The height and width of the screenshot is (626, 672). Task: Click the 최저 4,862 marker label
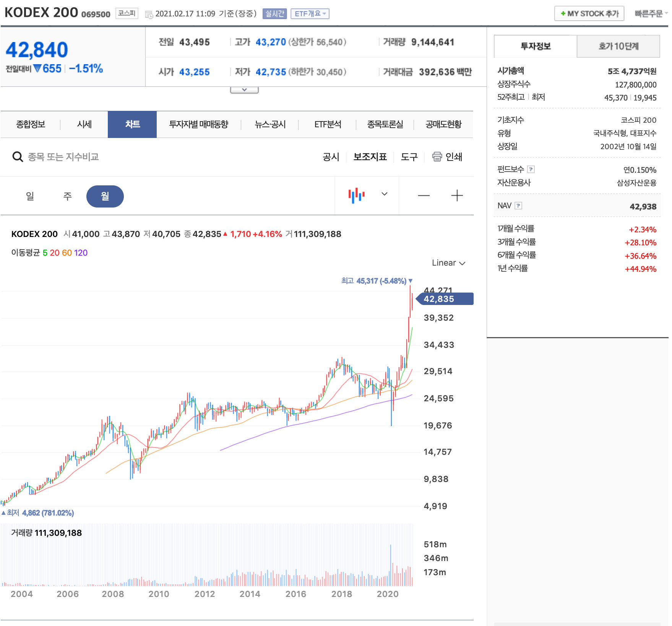(x=37, y=513)
